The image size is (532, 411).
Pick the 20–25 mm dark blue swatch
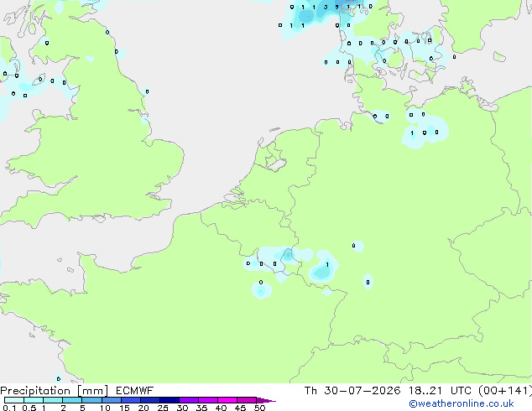[x=150, y=400]
